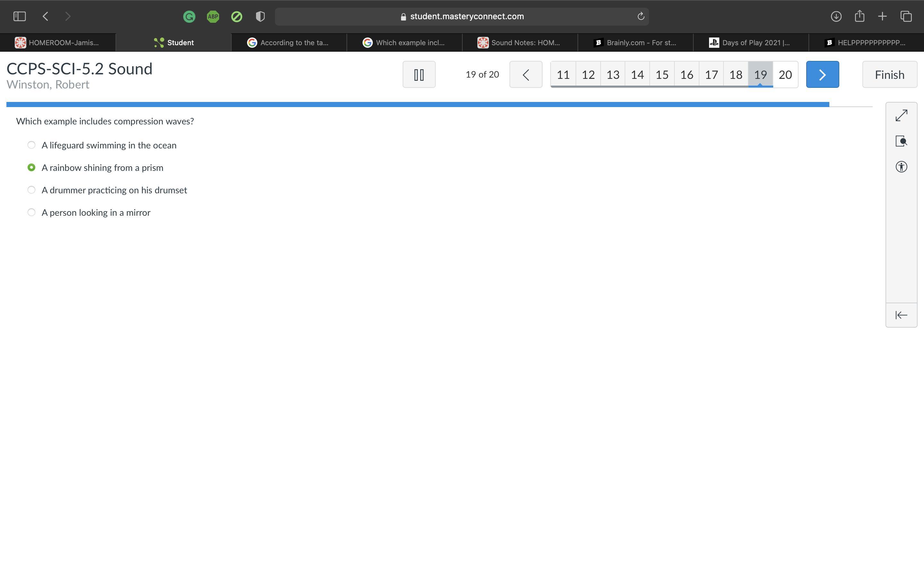Reload the page using the refresh icon

pyautogui.click(x=641, y=16)
